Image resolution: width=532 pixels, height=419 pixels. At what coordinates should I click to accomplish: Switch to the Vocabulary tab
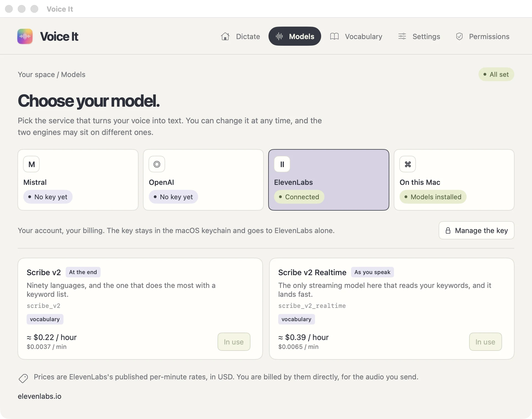[356, 36]
